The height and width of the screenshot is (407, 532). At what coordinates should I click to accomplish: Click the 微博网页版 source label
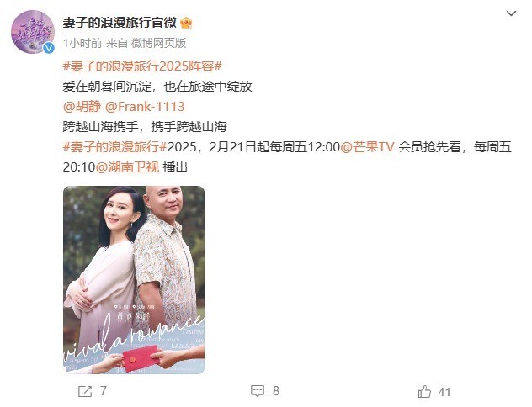click(159, 43)
